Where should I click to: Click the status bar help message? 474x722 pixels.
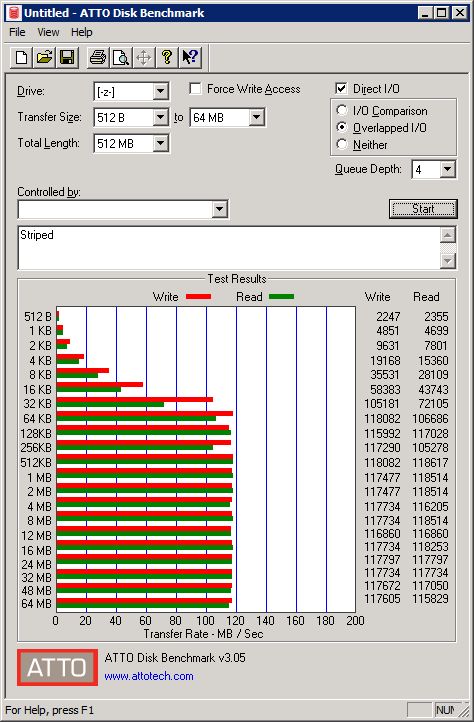coord(49,710)
